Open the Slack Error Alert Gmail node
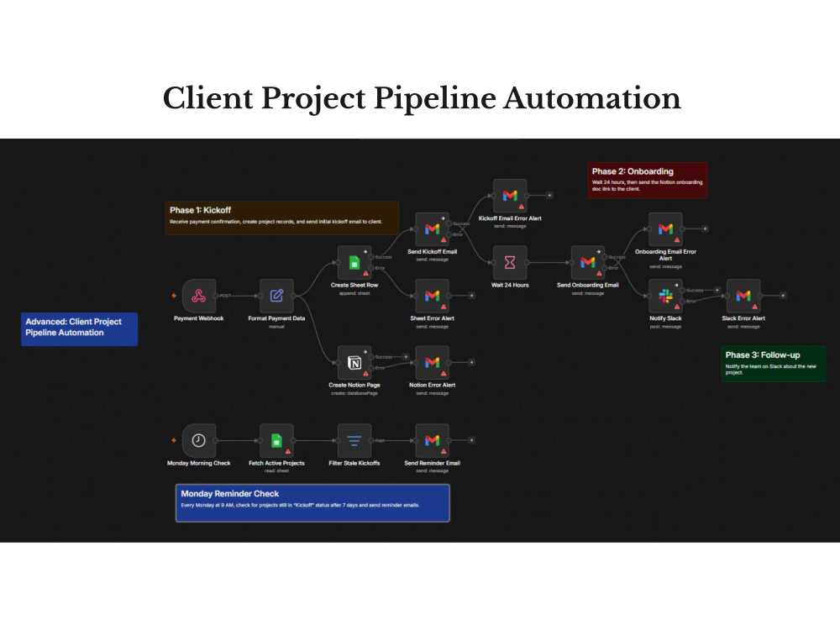This screenshot has width=840, height=630. click(743, 296)
